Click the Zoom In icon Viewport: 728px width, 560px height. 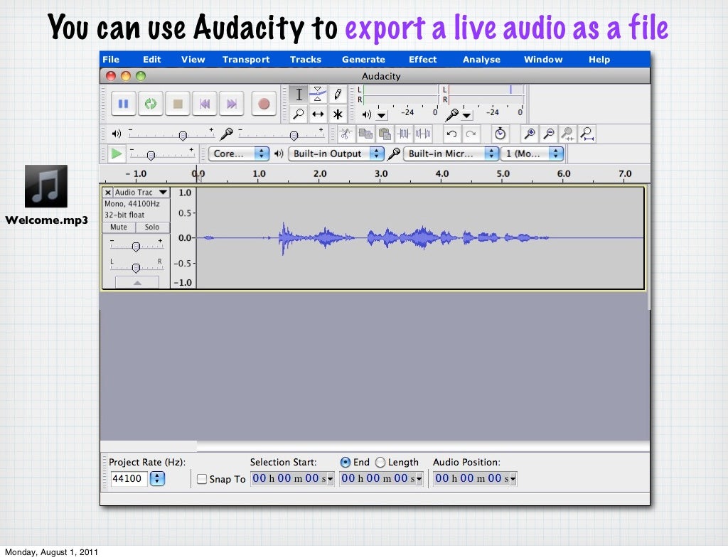[529, 134]
